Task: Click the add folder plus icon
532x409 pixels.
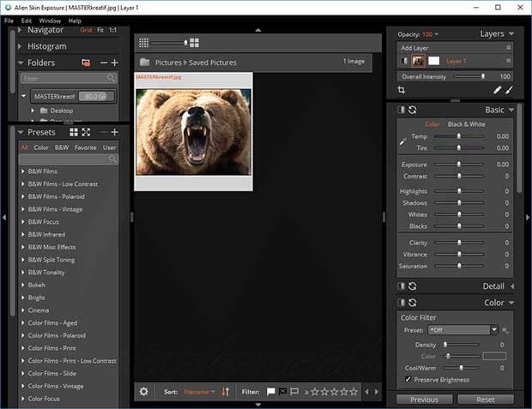Action: [x=115, y=63]
